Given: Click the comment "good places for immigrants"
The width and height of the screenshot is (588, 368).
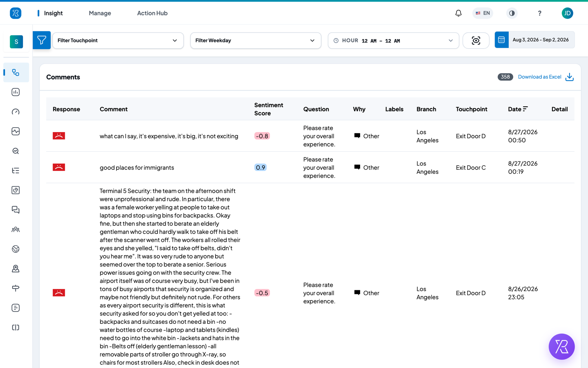Looking at the screenshot, I should [x=137, y=168].
